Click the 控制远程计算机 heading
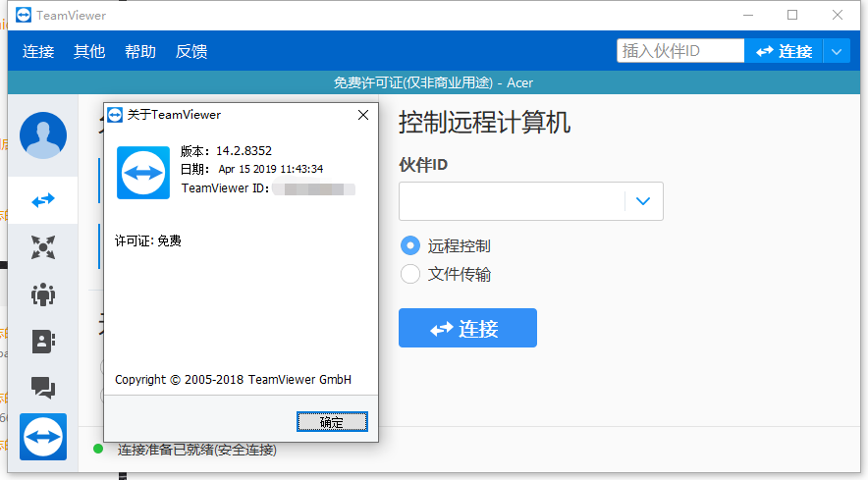868x480 pixels. 484,123
